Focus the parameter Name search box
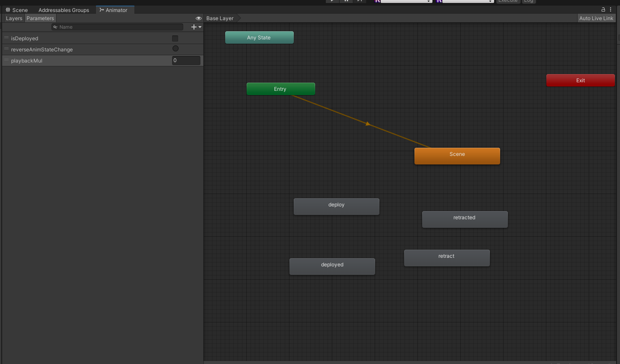This screenshot has width=620, height=364. pyautogui.click(x=118, y=27)
